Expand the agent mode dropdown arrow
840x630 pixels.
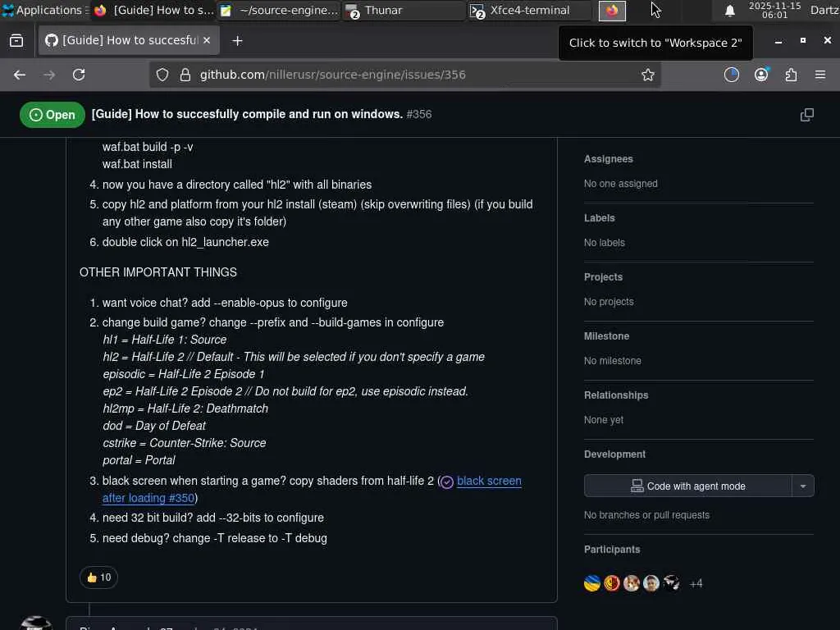coord(803,486)
